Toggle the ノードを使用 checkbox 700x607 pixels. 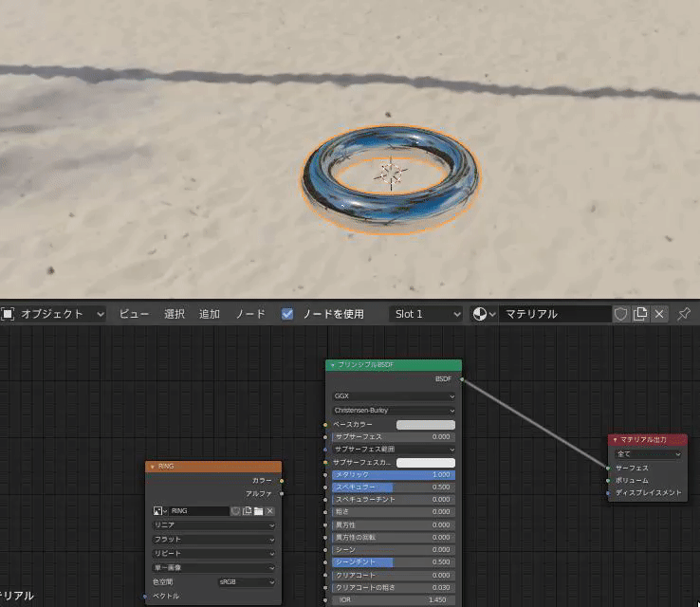[287, 314]
